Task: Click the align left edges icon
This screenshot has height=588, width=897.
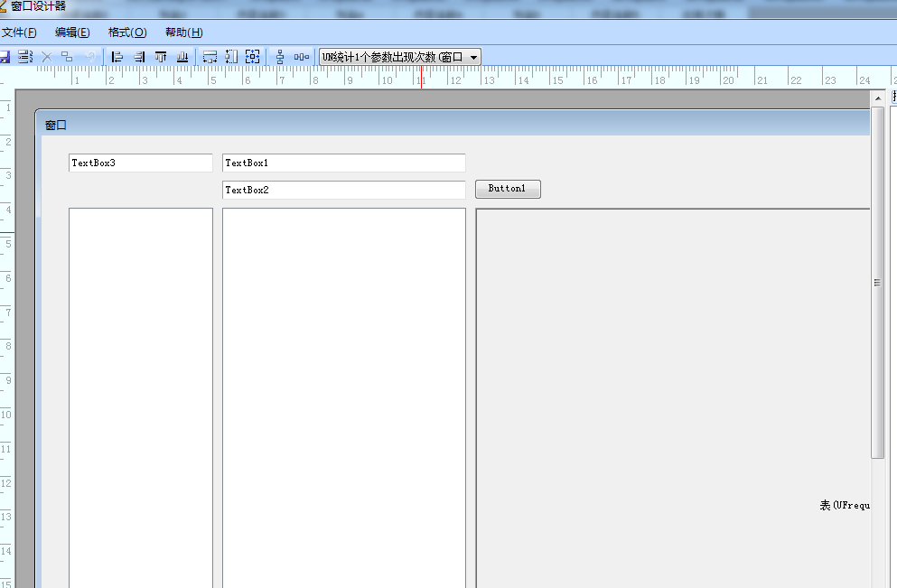Action: coord(117,57)
